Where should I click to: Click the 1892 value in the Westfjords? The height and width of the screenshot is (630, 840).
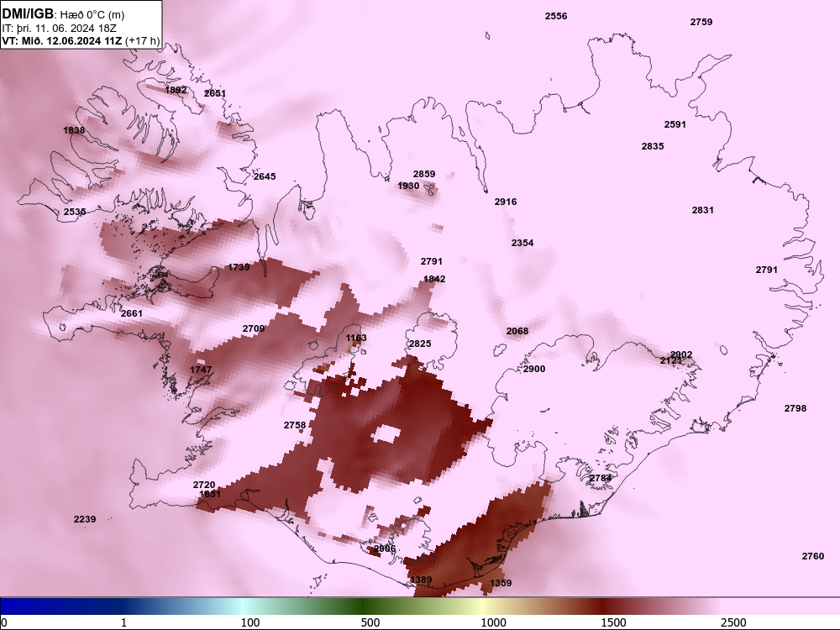176,90
